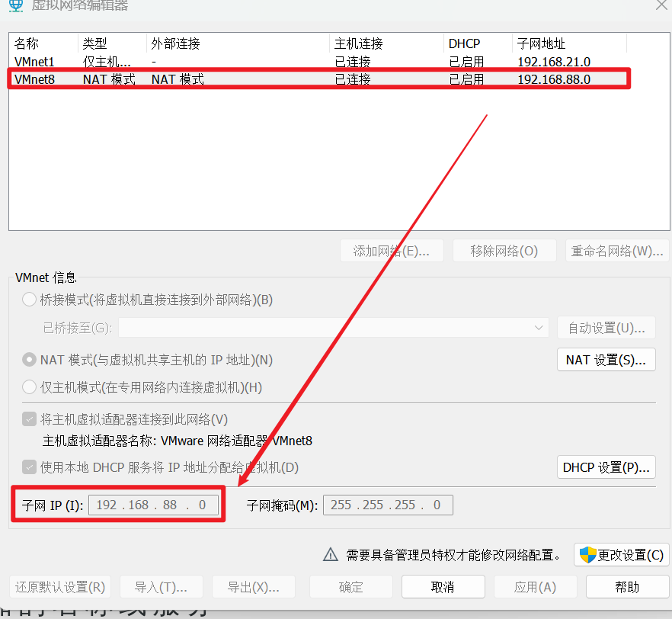Select 仅主机模式 radio button

click(x=29, y=387)
